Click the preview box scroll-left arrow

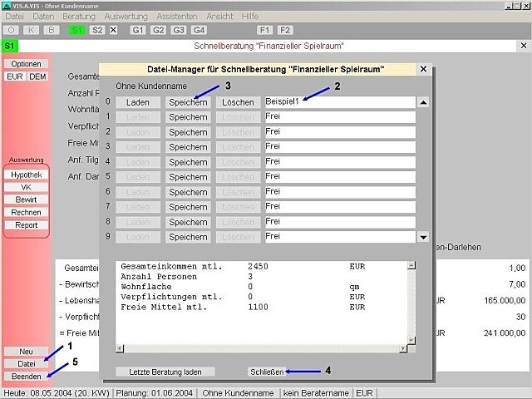[120, 348]
